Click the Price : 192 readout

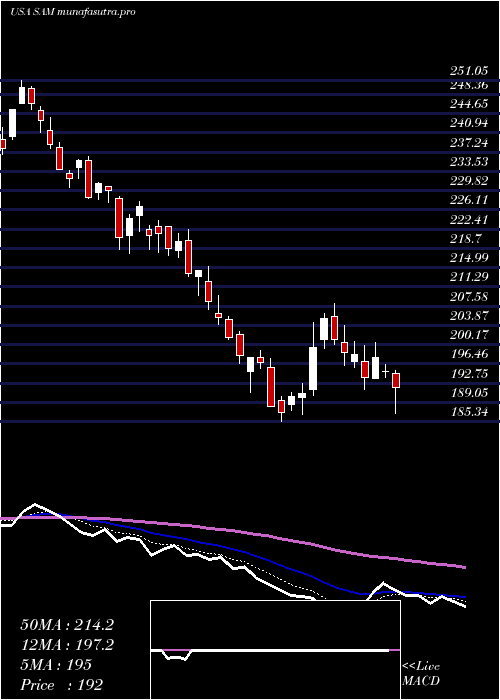[x=62, y=684]
